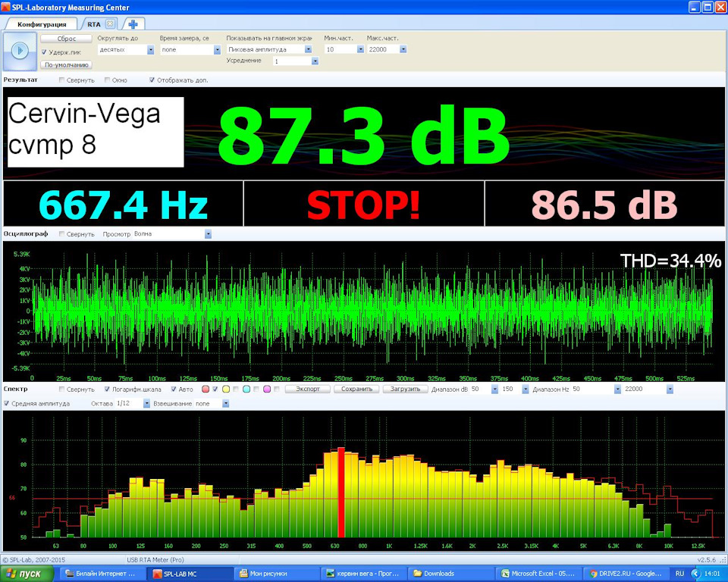
Task: Switch to Downloads folder in taskbar
Action: click(x=450, y=574)
